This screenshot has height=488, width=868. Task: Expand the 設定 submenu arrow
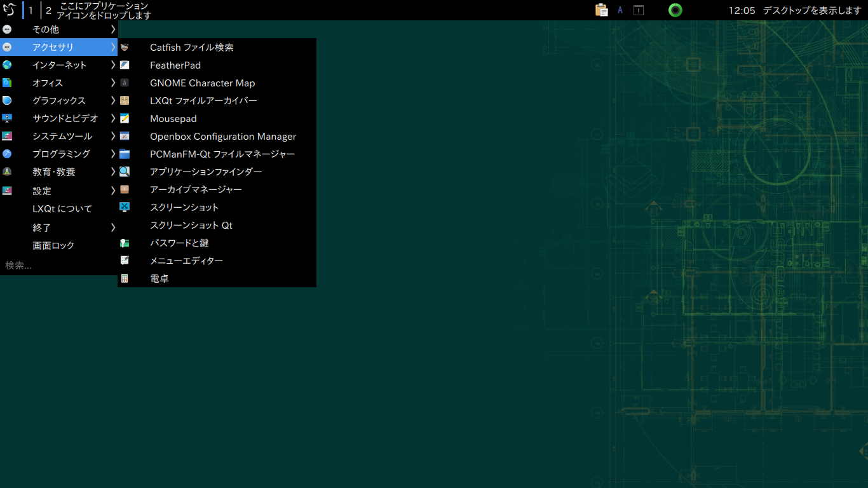tap(113, 191)
